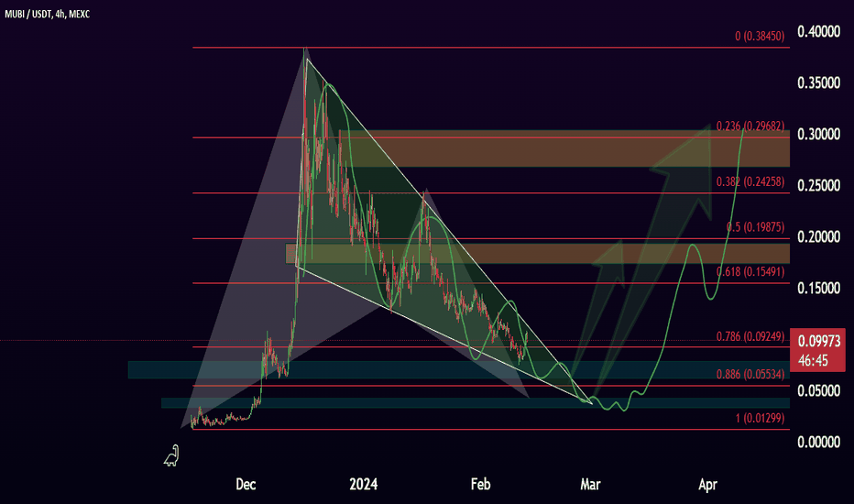Select the 0.236 (0.29682) Fibonacci label
The image size is (854, 504).
750,126
